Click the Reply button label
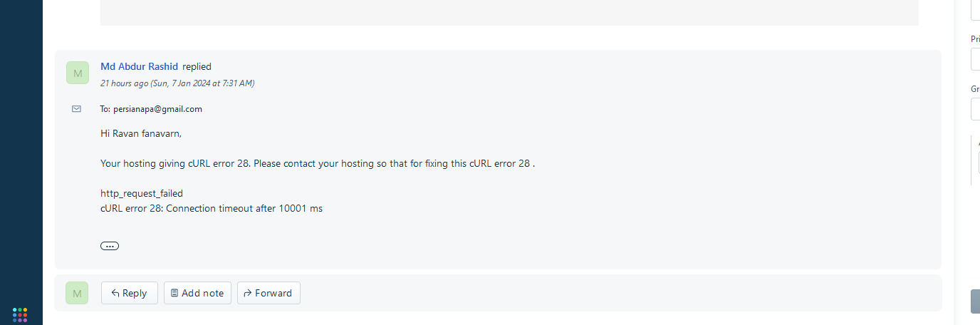Image resolution: width=980 pixels, height=325 pixels. pos(135,293)
